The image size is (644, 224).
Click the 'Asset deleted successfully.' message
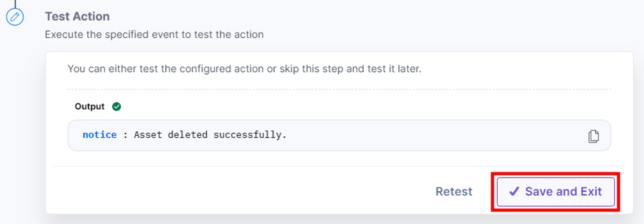(210, 135)
